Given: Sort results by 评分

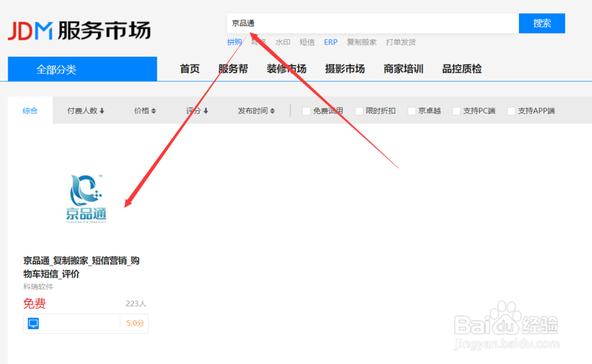Looking at the screenshot, I should point(197,111).
